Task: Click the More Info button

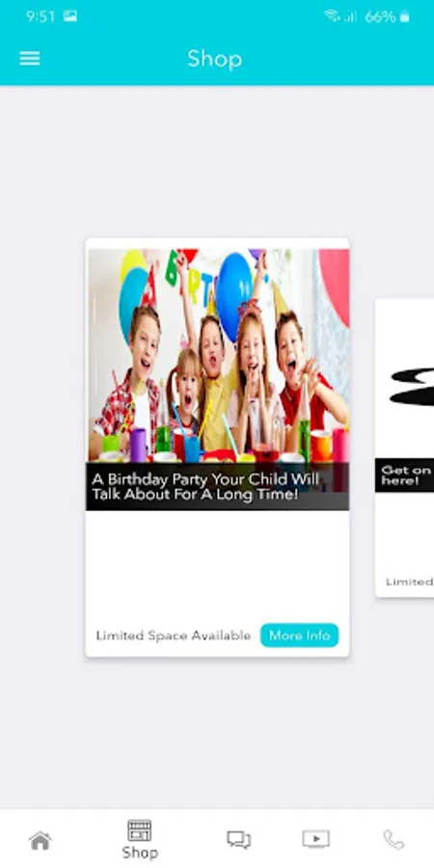Action: pos(300,636)
